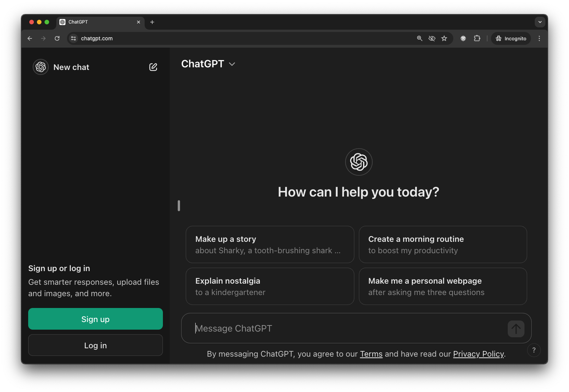Click the "Sign up or log in" heading
Image resolution: width=569 pixels, height=392 pixels.
[x=59, y=268]
